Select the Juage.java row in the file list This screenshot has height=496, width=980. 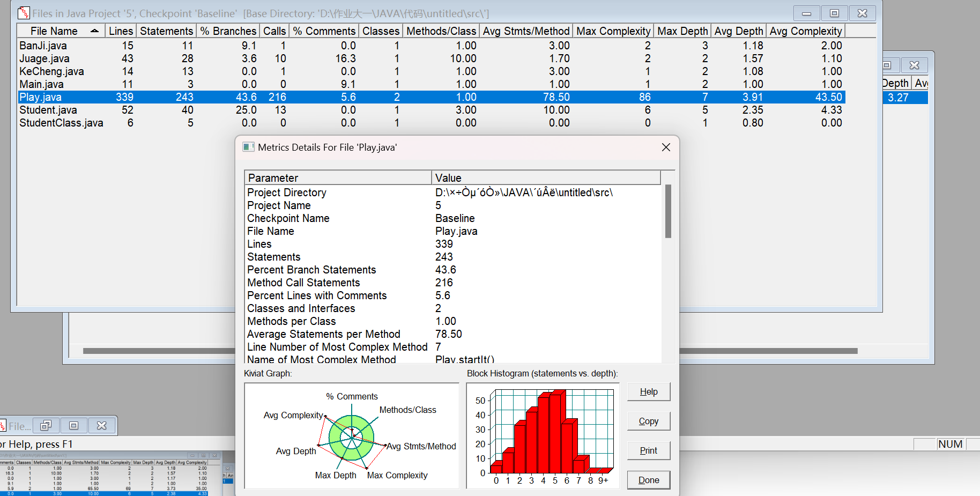point(44,58)
